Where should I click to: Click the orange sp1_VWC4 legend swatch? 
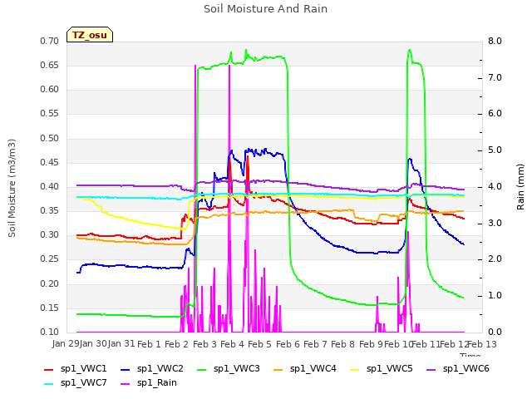pyautogui.click(x=278, y=369)
